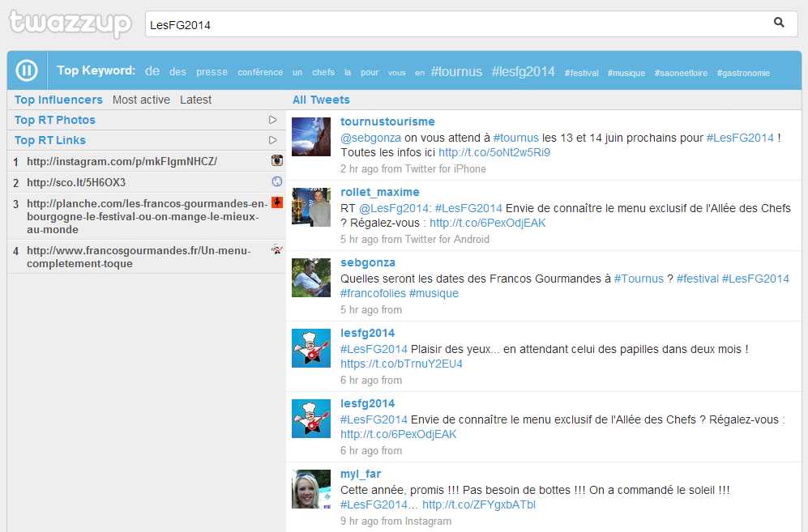Click the sebgonza username heading
The width and height of the screenshot is (808, 532).
tap(368, 262)
